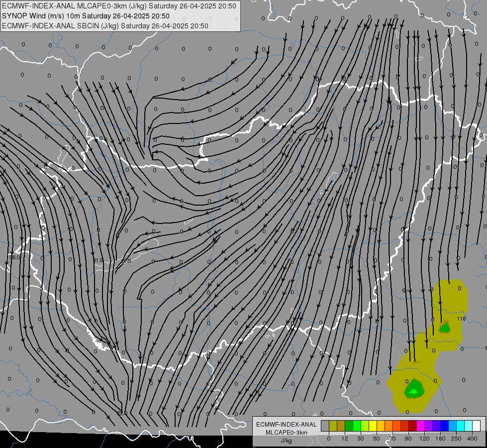Click the legend scale label 50
The width and height of the screenshot is (487, 448).
376,439
